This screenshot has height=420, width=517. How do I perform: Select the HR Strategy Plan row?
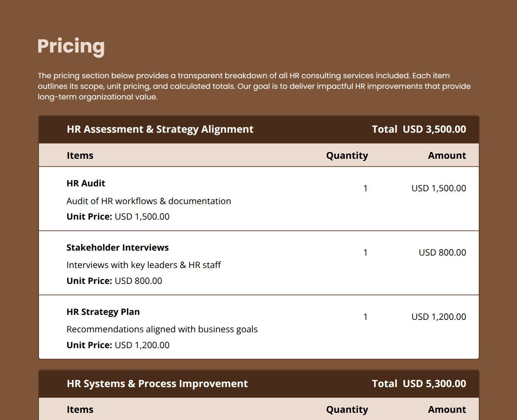pyautogui.click(x=103, y=312)
